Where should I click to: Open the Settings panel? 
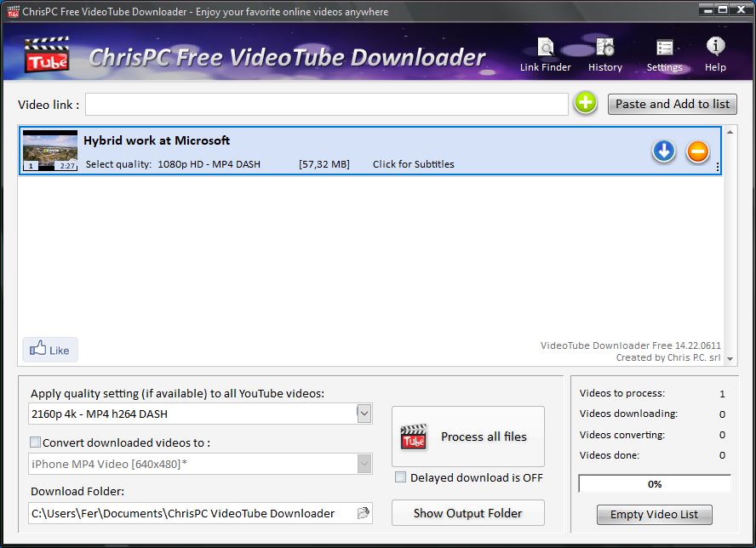(x=664, y=55)
